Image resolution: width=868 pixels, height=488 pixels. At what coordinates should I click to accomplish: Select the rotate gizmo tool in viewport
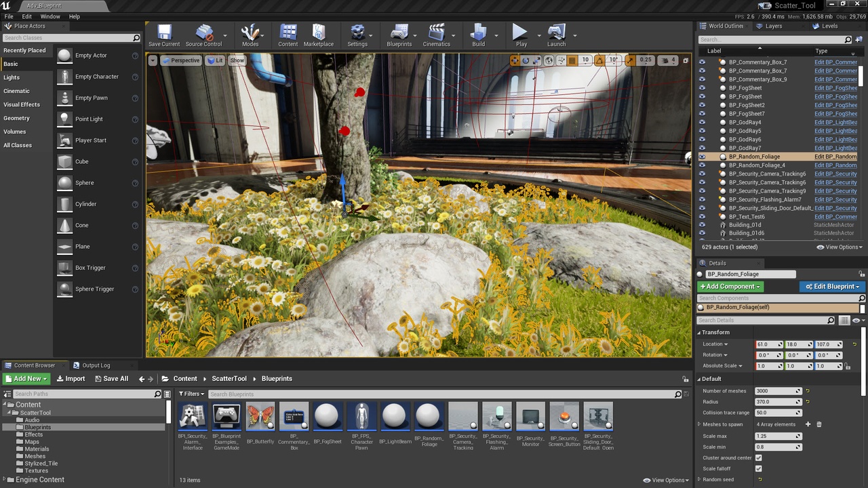(526, 60)
